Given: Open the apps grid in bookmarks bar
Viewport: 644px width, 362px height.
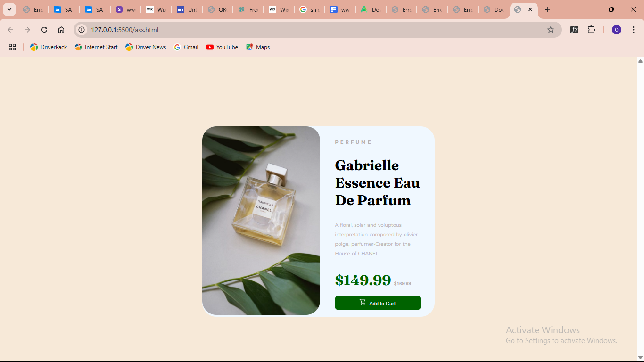Looking at the screenshot, I should pyautogui.click(x=12, y=47).
